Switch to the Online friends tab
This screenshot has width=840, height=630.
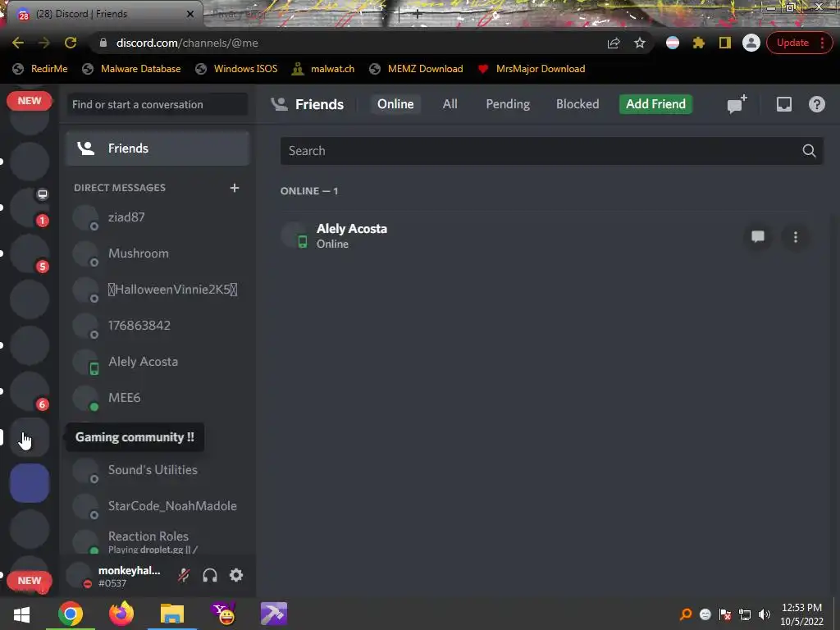click(x=395, y=104)
